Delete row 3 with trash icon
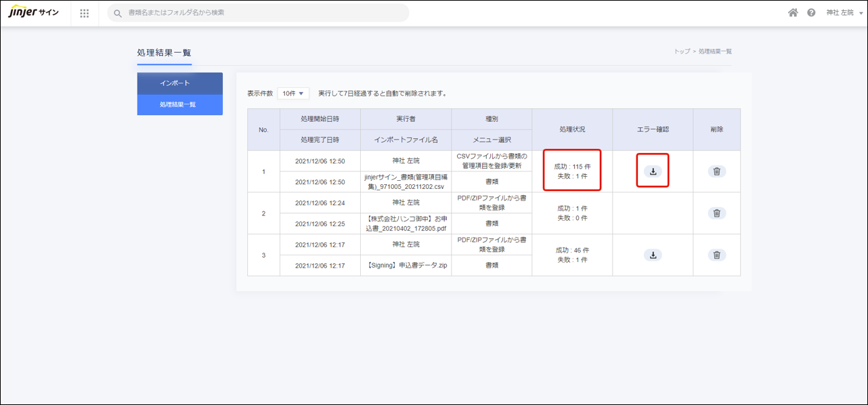The image size is (868, 405). (x=716, y=255)
